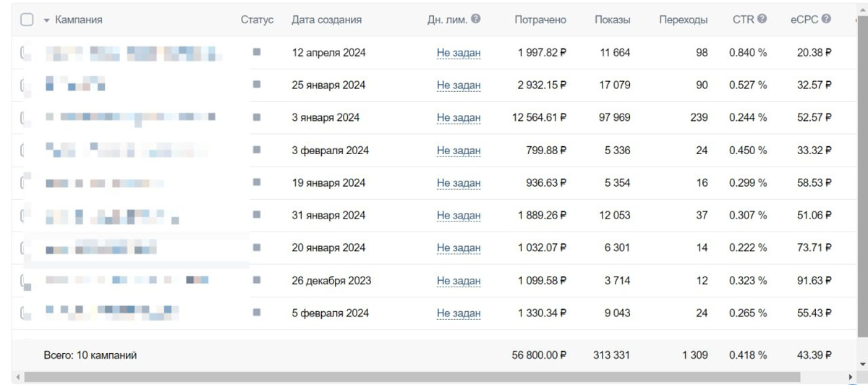Image resolution: width=868 pixels, height=385 pixels.
Task: Sort table by Кампания column header
Action: click(78, 20)
